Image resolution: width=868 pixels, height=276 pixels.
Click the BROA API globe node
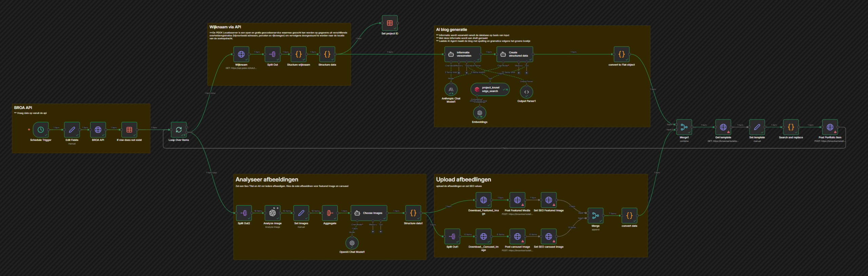[98, 130]
